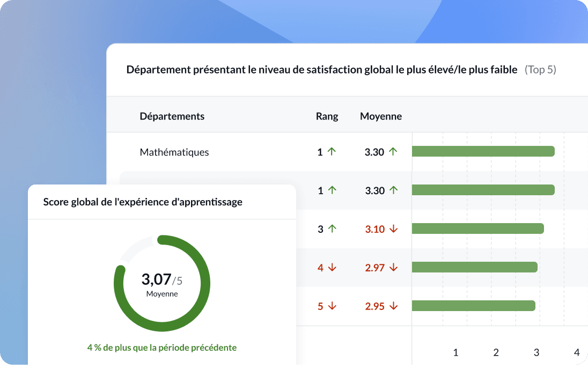Click the Mathématiques green bar in chart
This screenshot has width=588, height=369.
(483, 151)
